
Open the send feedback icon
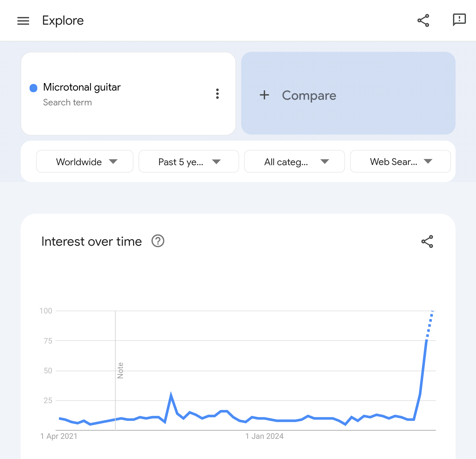[x=459, y=20]
